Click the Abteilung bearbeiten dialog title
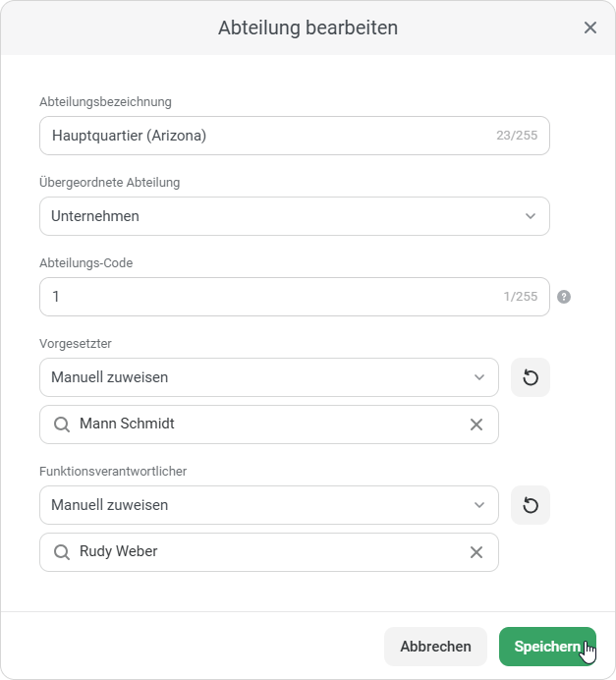Viewport: 616px width, 680px height. pyautogui.click(x=308, y=28)
